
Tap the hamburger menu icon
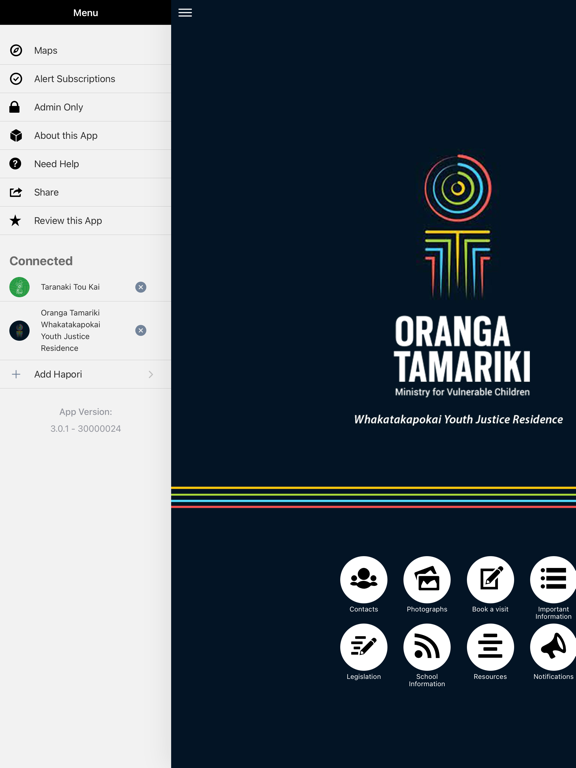pos(185,13)
